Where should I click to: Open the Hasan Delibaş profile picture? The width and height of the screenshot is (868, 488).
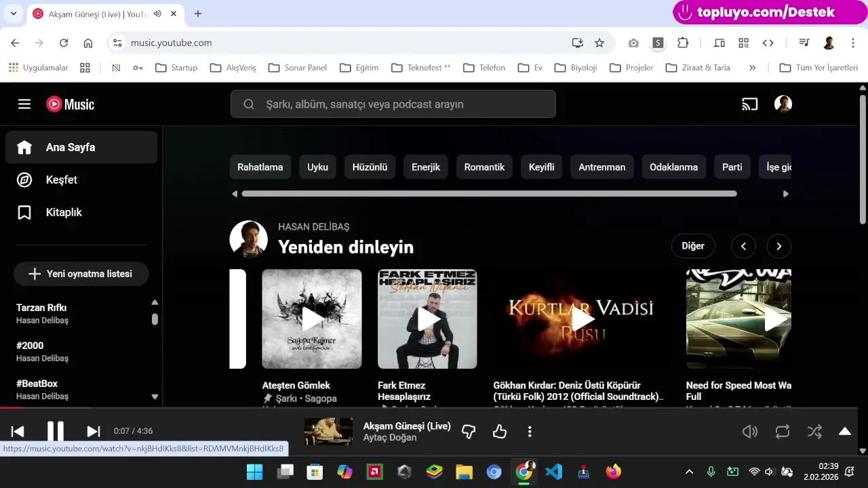(x=249, y=239)
